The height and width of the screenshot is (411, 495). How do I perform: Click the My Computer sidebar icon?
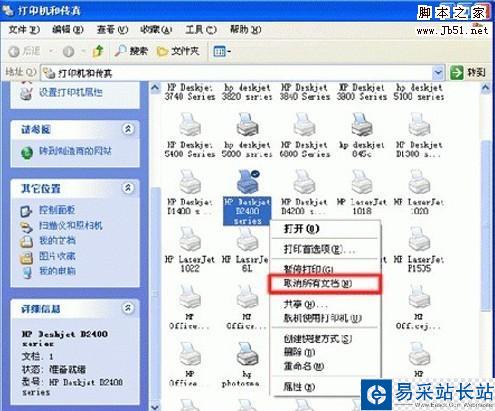click(x=27, y=273)
